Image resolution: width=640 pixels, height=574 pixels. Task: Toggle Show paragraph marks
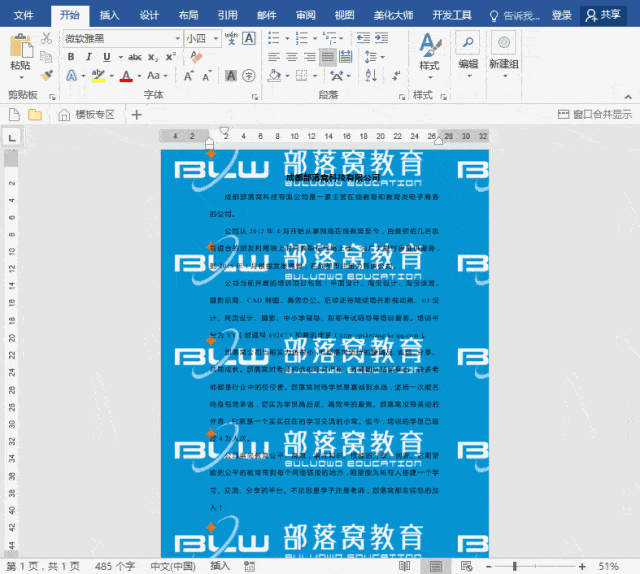coord(396,76)
